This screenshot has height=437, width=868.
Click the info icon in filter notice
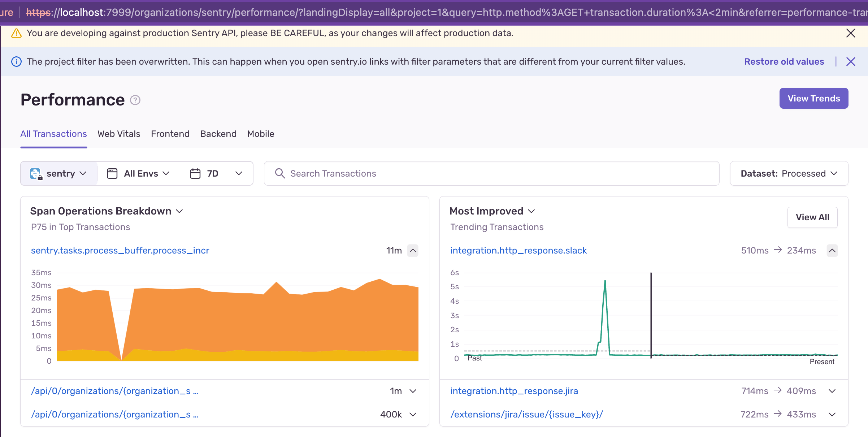pyautogui.click(x=16, y=62)
